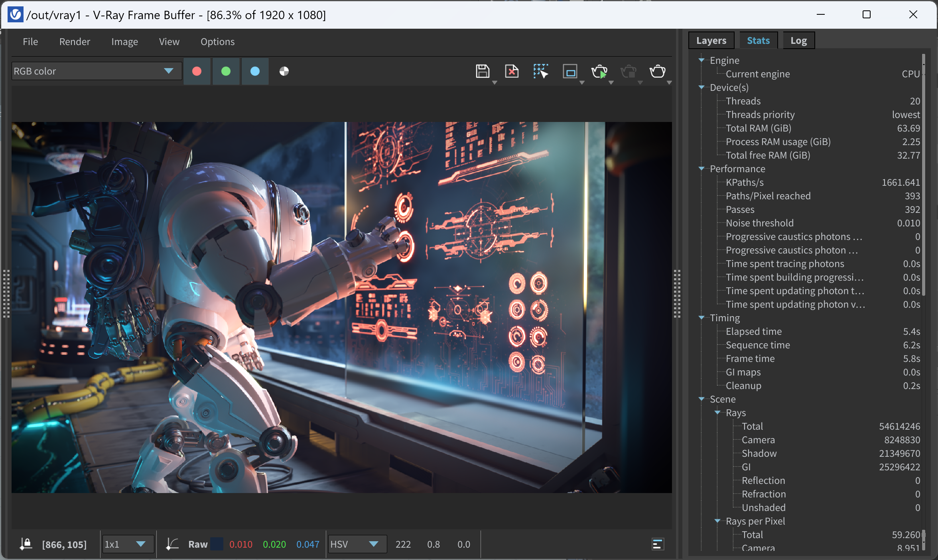Select the Stats tab
The height and width of the screenshot is (560, 938).
click(758, 41)
